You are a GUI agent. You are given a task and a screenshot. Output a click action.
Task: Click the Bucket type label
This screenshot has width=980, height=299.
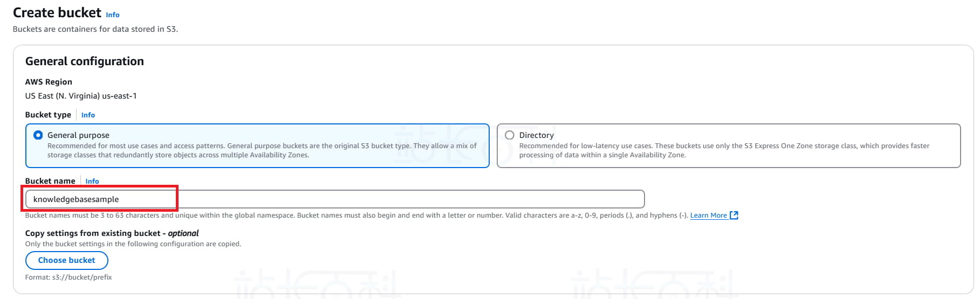coord(48,115)
